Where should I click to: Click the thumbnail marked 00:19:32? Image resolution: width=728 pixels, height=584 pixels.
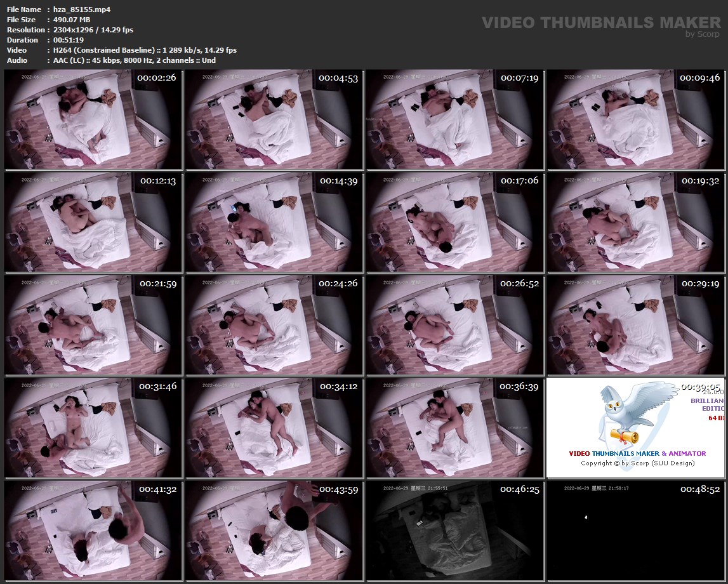[635, 222]
